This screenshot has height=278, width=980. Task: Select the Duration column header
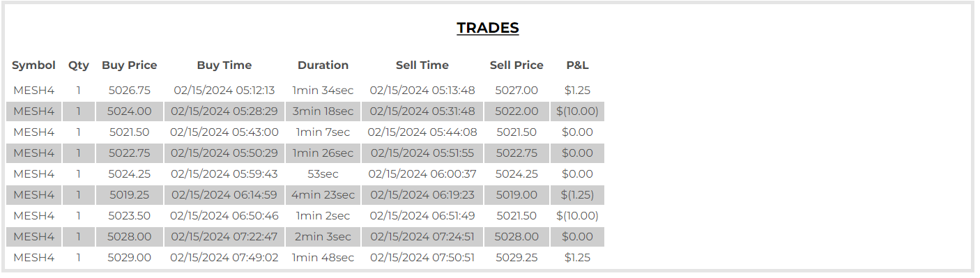pyautogui.click(x=323, y=65)
